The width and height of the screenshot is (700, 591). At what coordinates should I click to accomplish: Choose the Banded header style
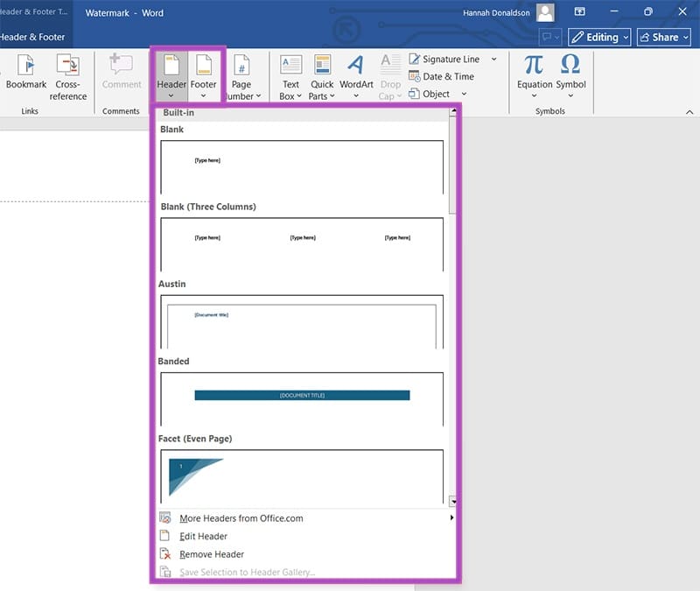pos(302,395)
